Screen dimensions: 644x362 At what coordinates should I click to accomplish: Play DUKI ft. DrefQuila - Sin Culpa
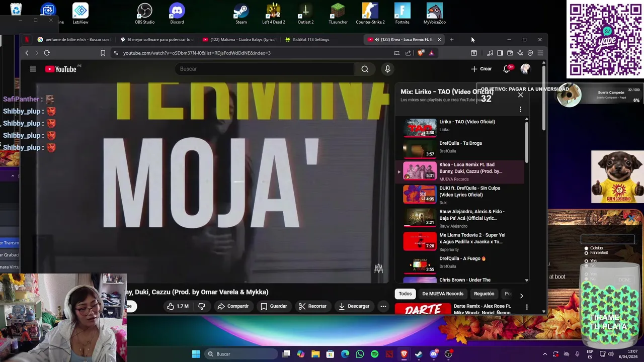point(460,195)
